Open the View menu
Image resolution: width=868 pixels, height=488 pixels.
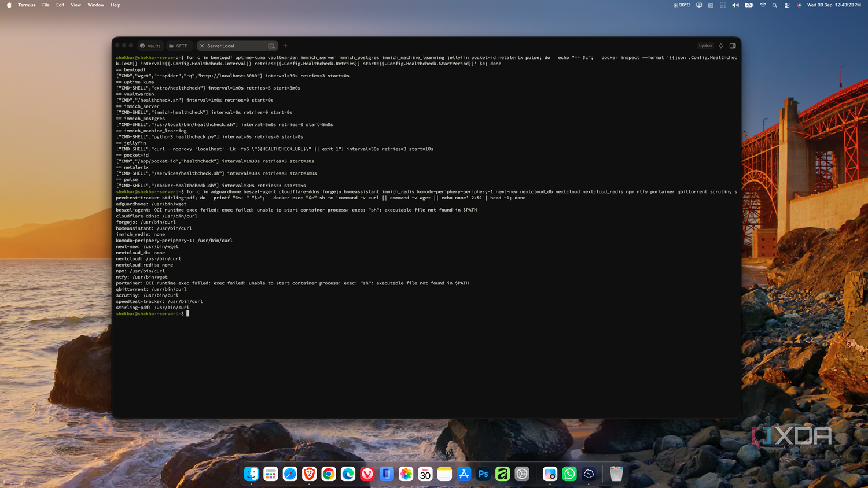(x=76, y=5)
